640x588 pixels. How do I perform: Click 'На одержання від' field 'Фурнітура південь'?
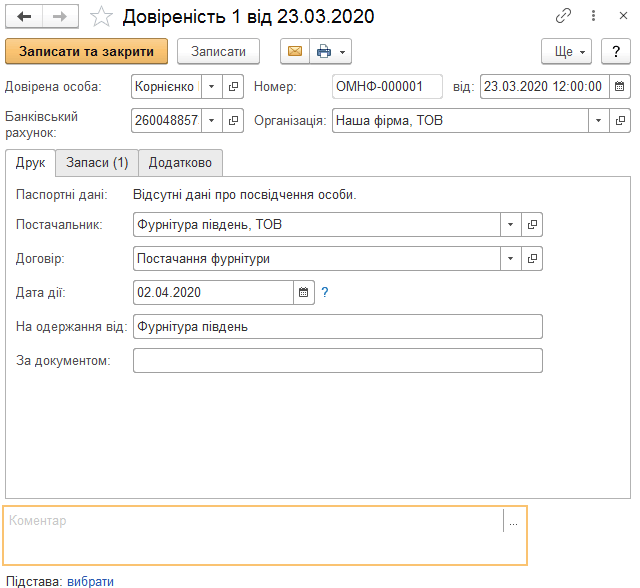[x=338, y=326]
